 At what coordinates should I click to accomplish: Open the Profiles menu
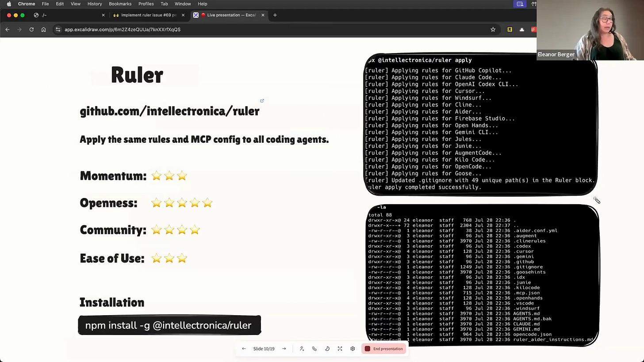click(146, 4)
